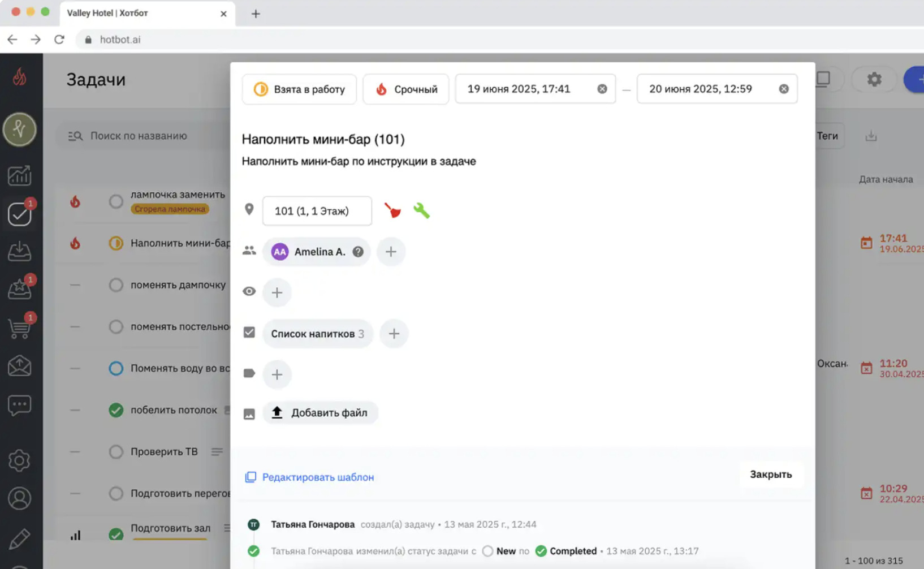Toggle completion circle for Проверить ТВ task
Image resolution: width=924 pixels, height=569 pixels.
point(116,451)
